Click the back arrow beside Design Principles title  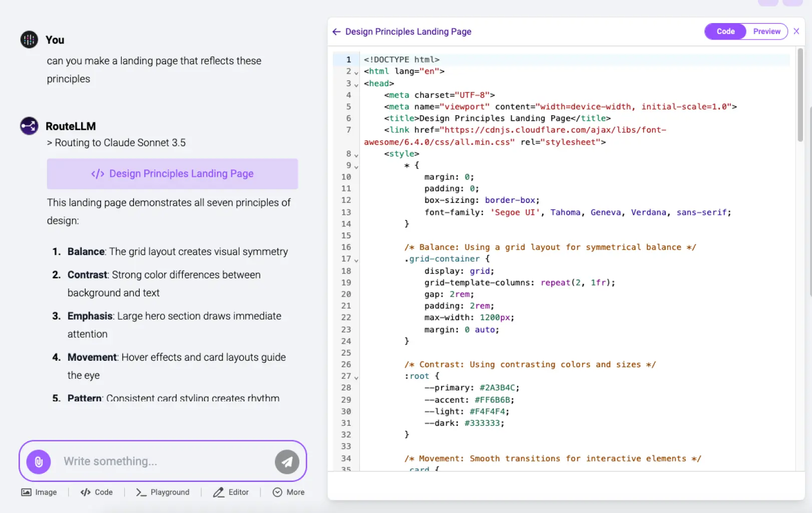point(336,32)
